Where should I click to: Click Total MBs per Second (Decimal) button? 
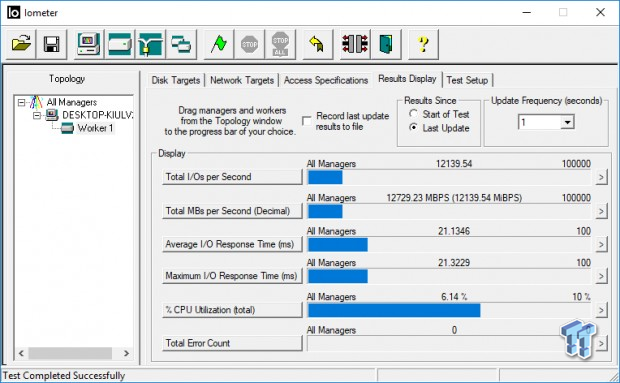(232, 211)
